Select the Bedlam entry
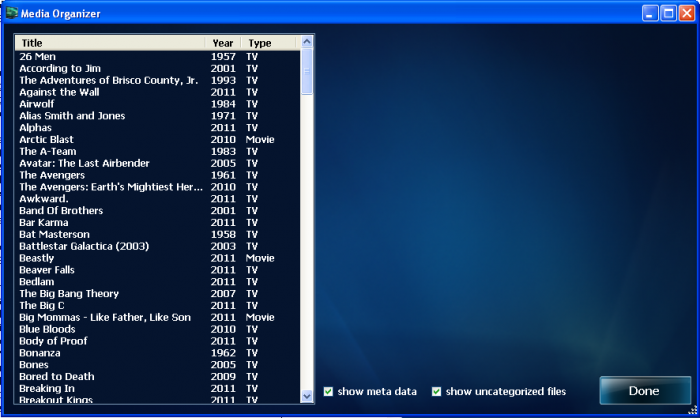Screen dimensions: 700x418 (x=158, y=282)
